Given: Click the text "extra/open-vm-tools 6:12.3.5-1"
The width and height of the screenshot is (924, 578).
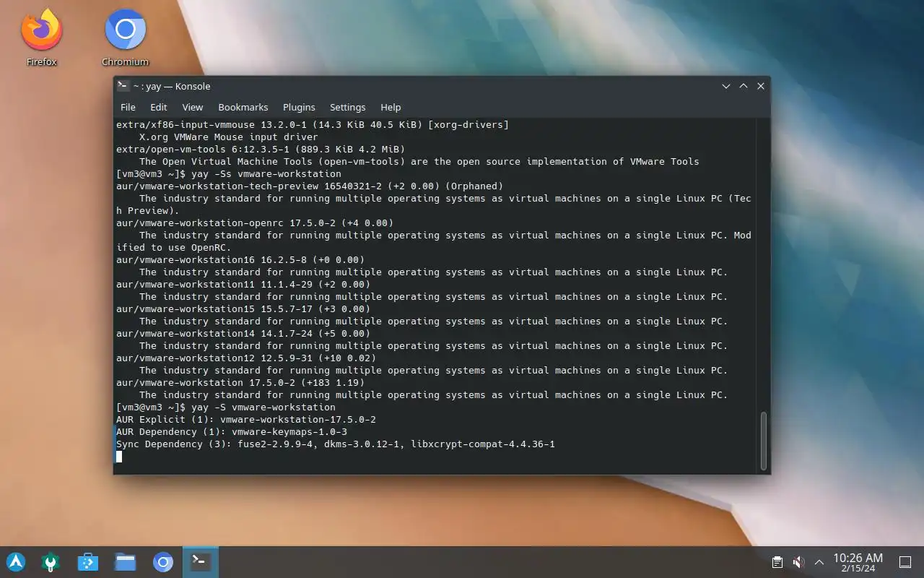Looking at the screenshot, I should point(203,149).
